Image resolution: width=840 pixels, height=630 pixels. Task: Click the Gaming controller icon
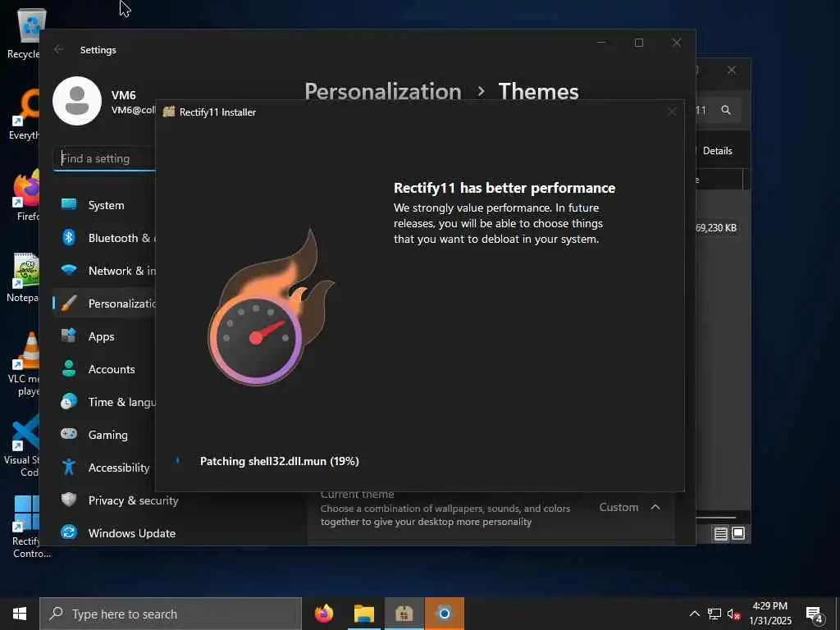point(69,433)
